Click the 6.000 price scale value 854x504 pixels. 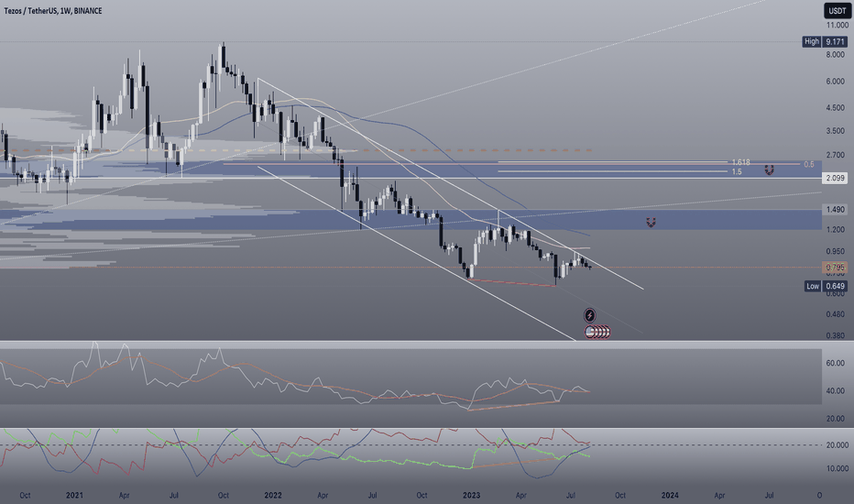[835, 82]
